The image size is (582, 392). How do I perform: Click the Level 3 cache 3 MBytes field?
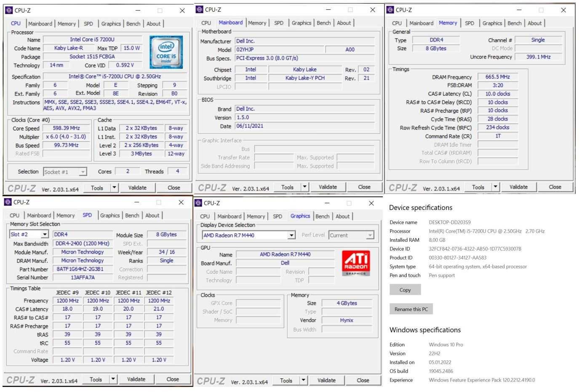[141, 154]
